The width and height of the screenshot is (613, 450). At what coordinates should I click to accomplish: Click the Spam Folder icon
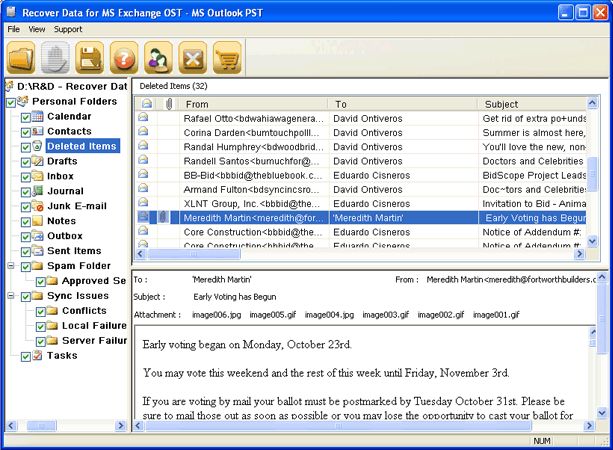point(38,266)
